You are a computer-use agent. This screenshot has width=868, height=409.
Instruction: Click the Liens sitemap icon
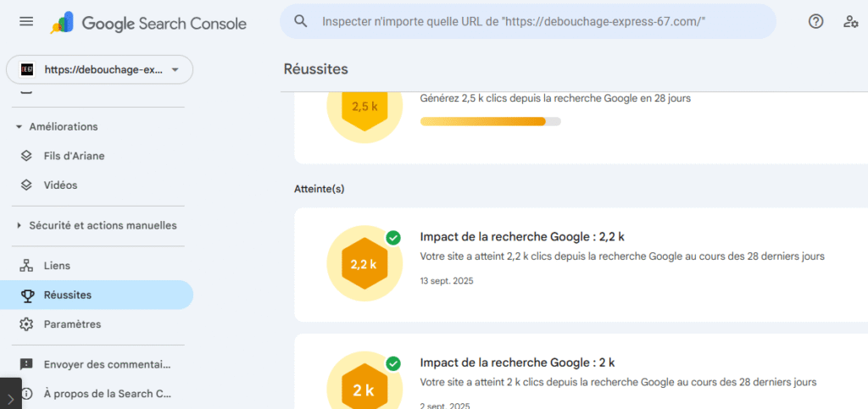pyautogui.click(x=26, y=266)
